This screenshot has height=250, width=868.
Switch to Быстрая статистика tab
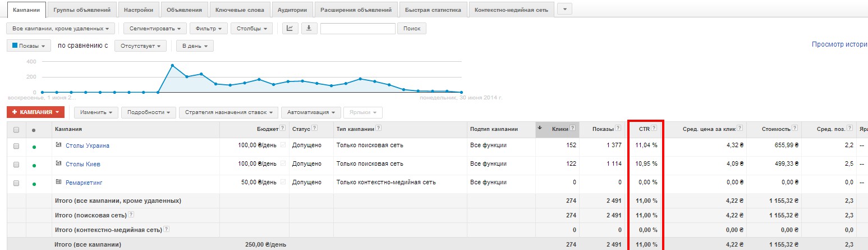click(x=433, y=10)
